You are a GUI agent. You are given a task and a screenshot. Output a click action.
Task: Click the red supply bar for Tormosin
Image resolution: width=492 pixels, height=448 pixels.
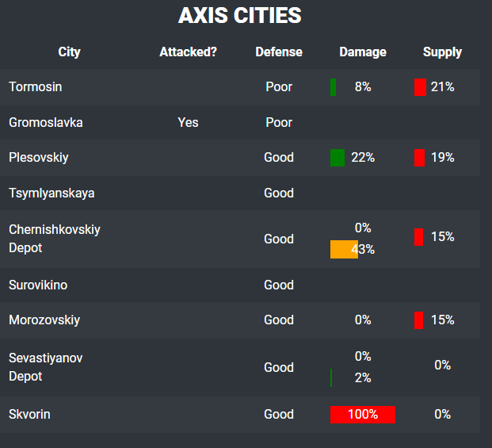(x=420, y=87)
